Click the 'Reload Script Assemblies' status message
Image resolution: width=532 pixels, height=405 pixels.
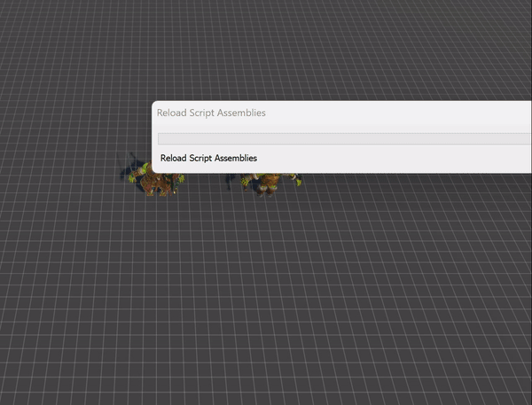pyautogui.click(x=208, y=158)
